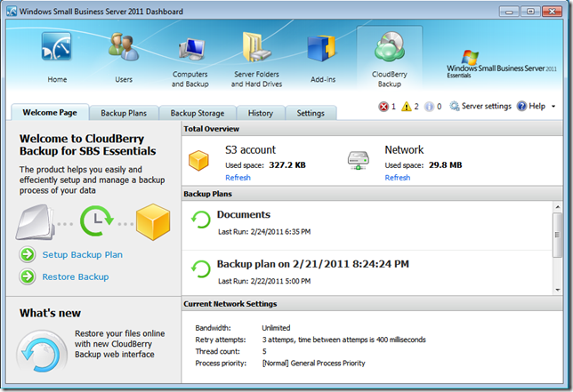Image resolution: width=573 pixels, height=392 pixels.
Task: Click the CloudBerry Backup toolbar icon
Action: click(x=390, y=59)
